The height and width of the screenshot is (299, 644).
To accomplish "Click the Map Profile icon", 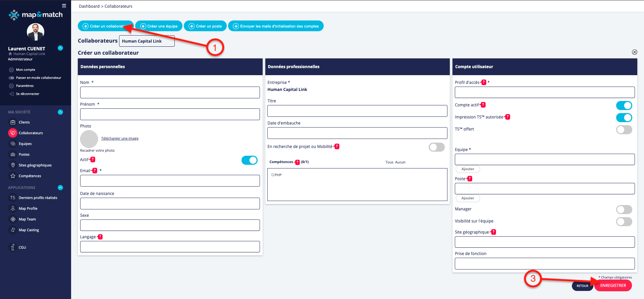I will 13,208.
